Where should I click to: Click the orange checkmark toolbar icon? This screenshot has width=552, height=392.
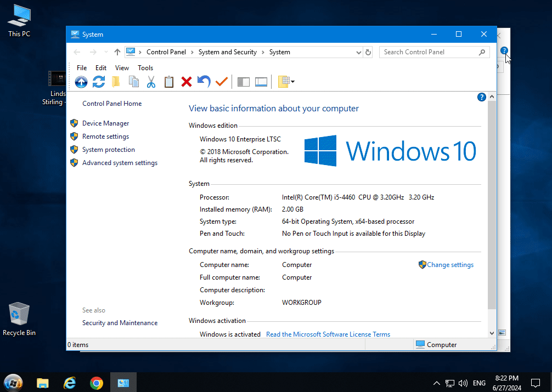click(x=222, y=82)
